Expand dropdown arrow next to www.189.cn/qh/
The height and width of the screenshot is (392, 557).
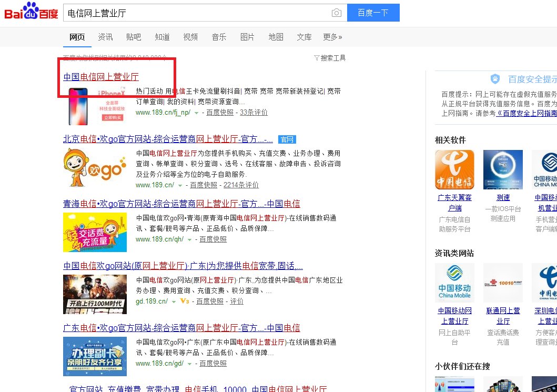click(190, 239)
